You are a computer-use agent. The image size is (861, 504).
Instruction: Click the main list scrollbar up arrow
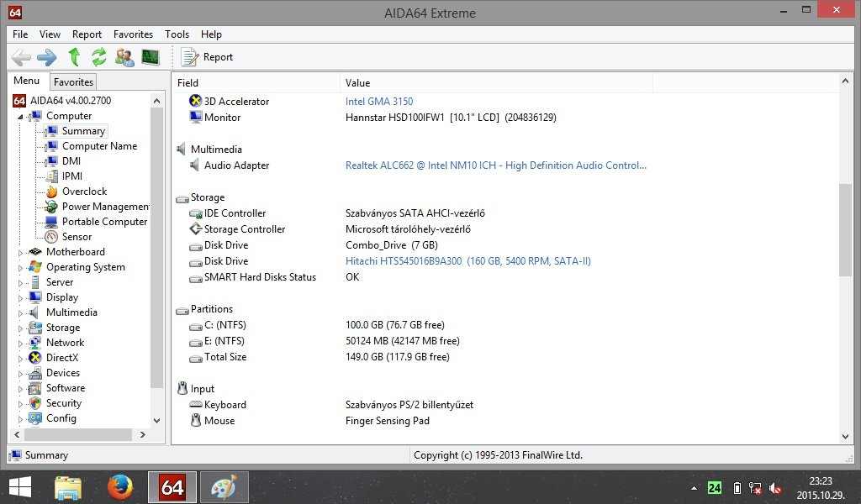[845, 81]
